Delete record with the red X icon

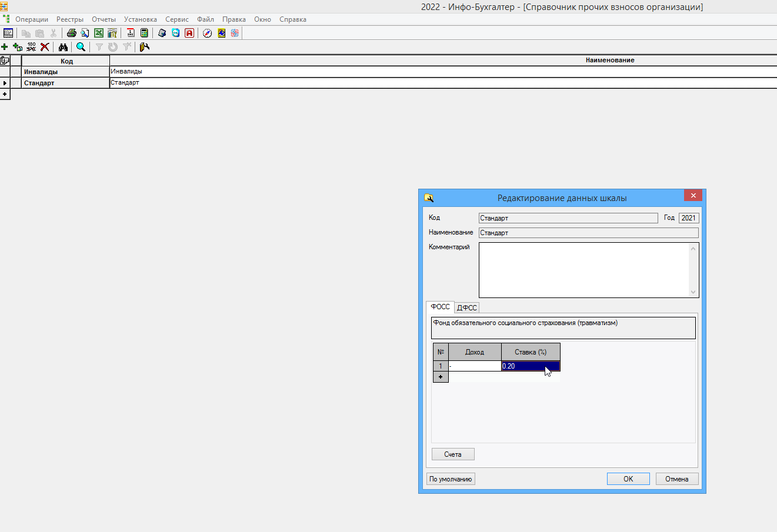[x=45, y=47]
